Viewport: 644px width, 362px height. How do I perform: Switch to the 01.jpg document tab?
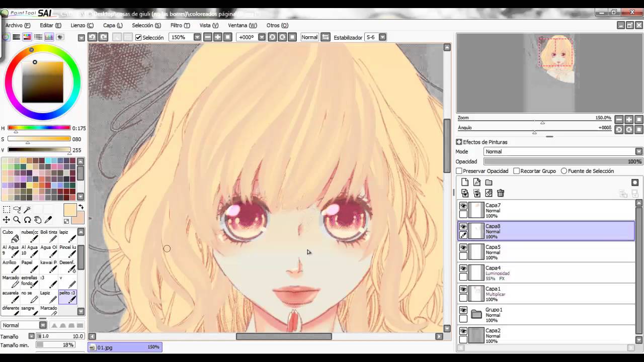tap(125, 347)
